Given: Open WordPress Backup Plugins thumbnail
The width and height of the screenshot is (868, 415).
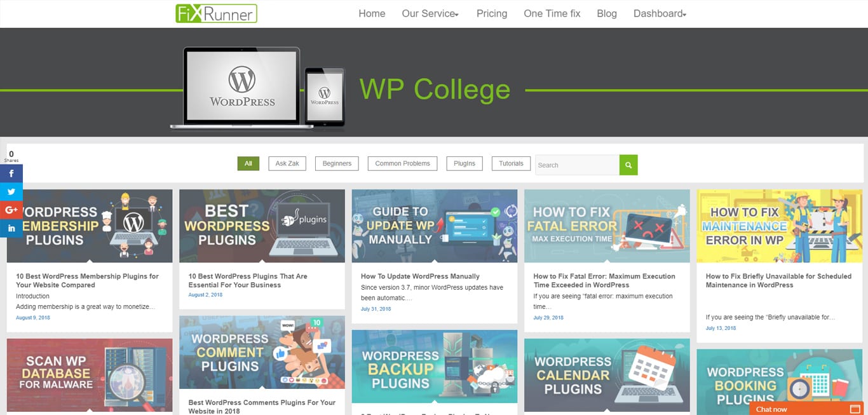Looking at the screenshot, I should tap(435, 366).
